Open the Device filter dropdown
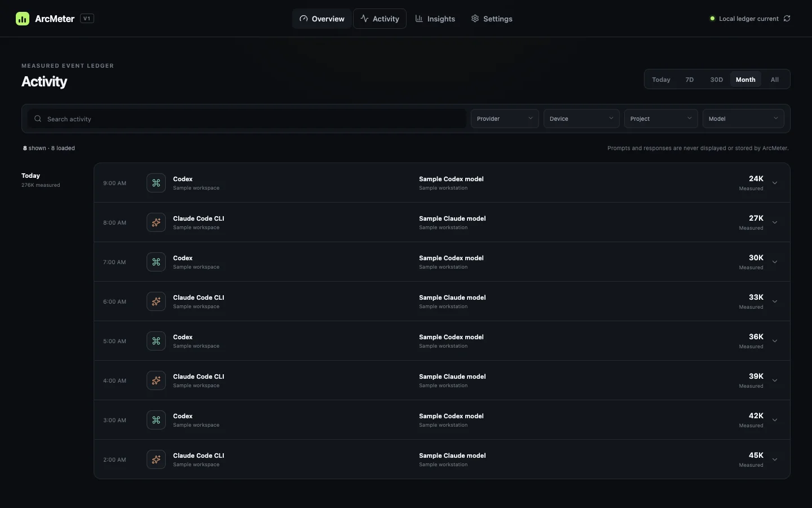Screen dimensions: 812x508 tap(581, 119)
